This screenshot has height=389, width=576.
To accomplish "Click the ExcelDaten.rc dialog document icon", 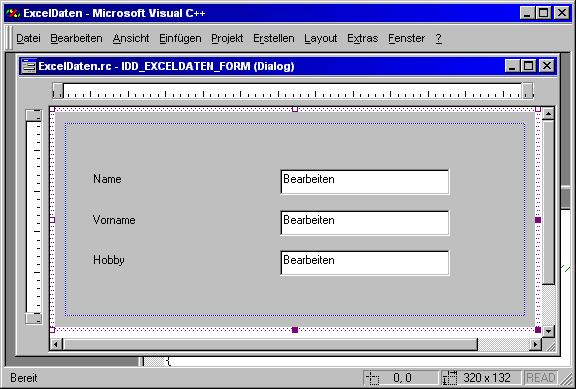I will (x=28, y=66).
